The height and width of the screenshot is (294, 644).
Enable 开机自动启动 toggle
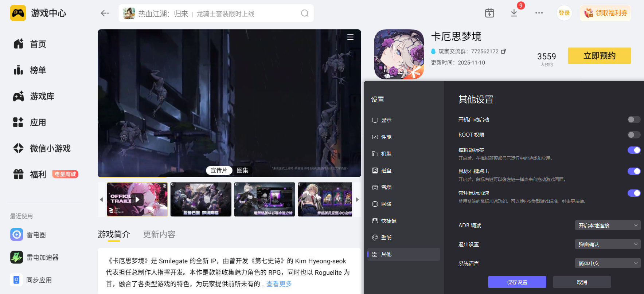[x=633, y=119]
